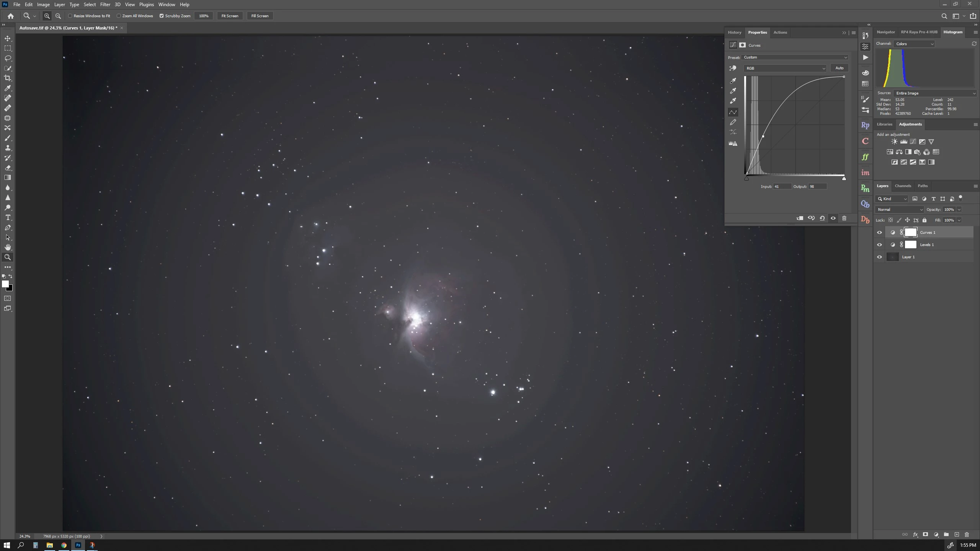Disable the Scrubby Zoom checkbox
The height and width of the screenshot is (551, 980).
coord(162,16)
